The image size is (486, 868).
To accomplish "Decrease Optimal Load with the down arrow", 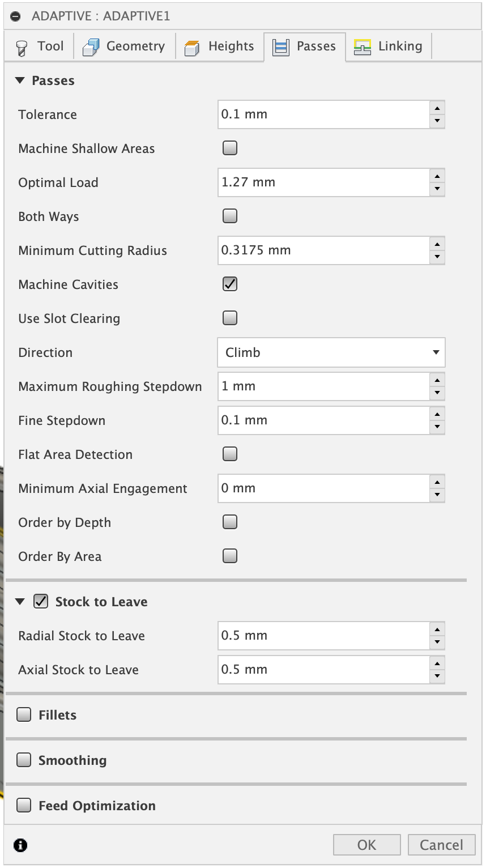I will [x=437, y=189].
